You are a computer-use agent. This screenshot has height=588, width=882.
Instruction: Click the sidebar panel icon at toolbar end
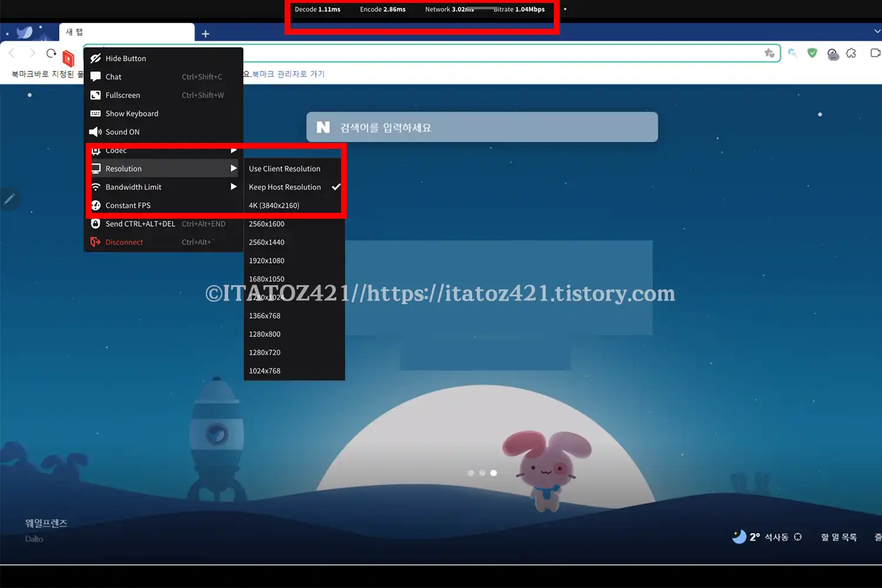pos(875,53)
